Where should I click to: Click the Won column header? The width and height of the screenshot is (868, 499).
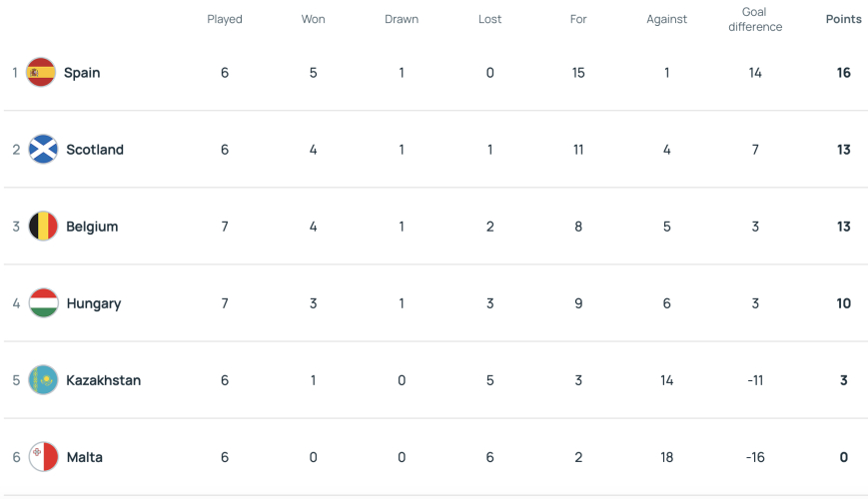point(314,19)
